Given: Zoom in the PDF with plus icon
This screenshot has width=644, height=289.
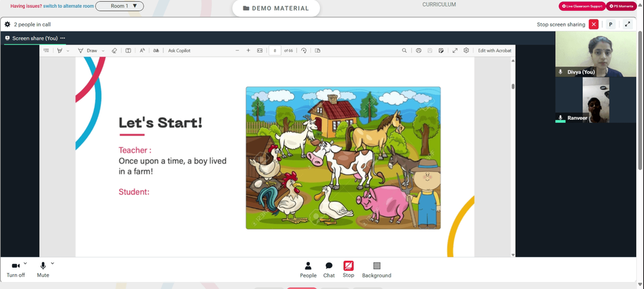Looking at the screenshot, I should 248,50.
